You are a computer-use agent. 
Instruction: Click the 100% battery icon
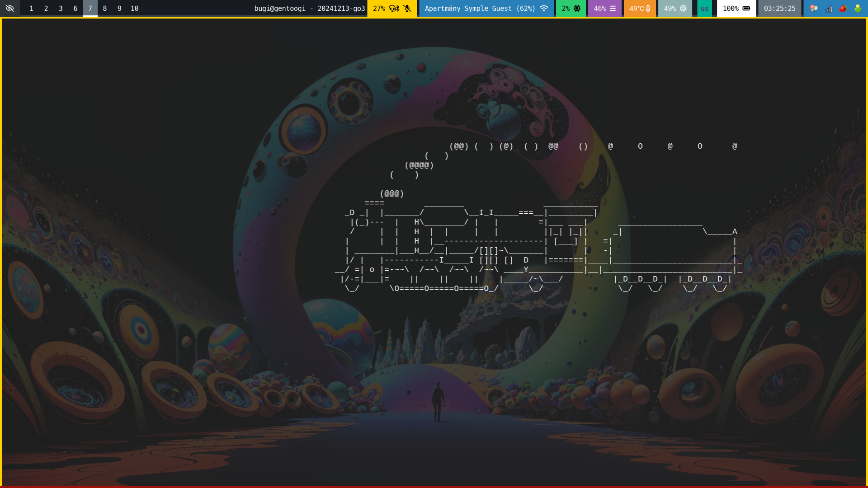(746, 8)
